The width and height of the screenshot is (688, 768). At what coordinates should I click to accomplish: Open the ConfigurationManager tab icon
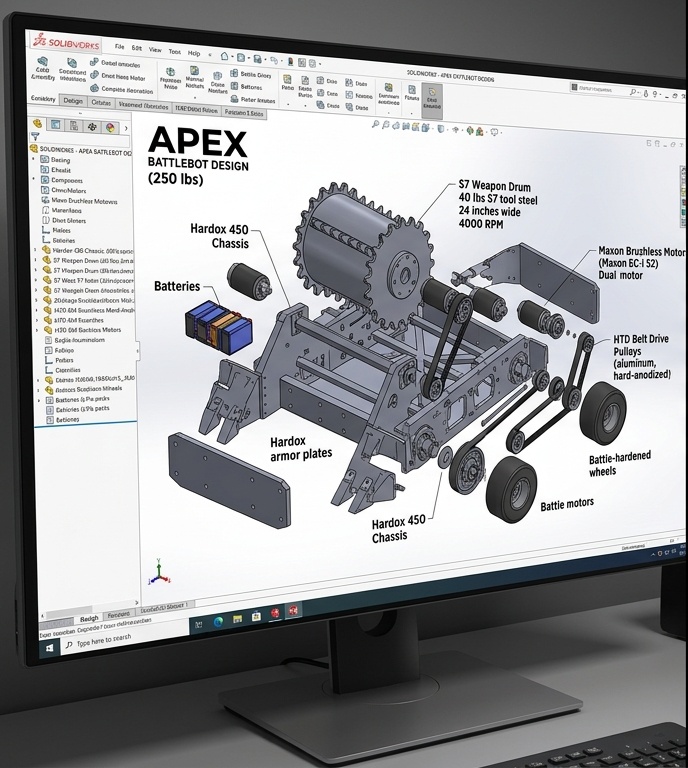tap(74, 126)
